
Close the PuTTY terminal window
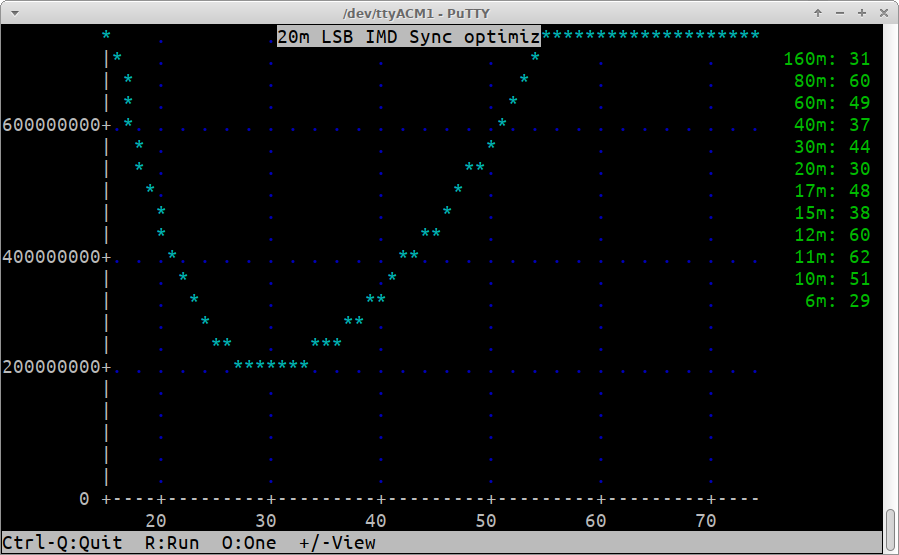tap(883, 12)
